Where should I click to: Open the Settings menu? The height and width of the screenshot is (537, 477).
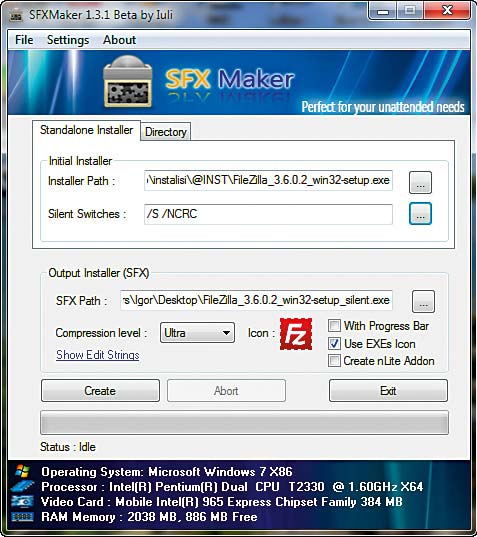[x=68, y=40]
